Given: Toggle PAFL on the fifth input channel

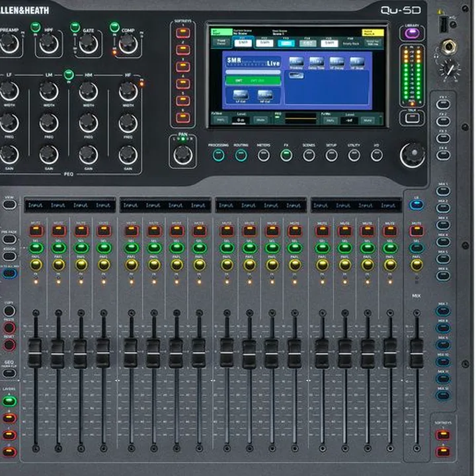Looking at the screenshot, I should pos(132,265).
